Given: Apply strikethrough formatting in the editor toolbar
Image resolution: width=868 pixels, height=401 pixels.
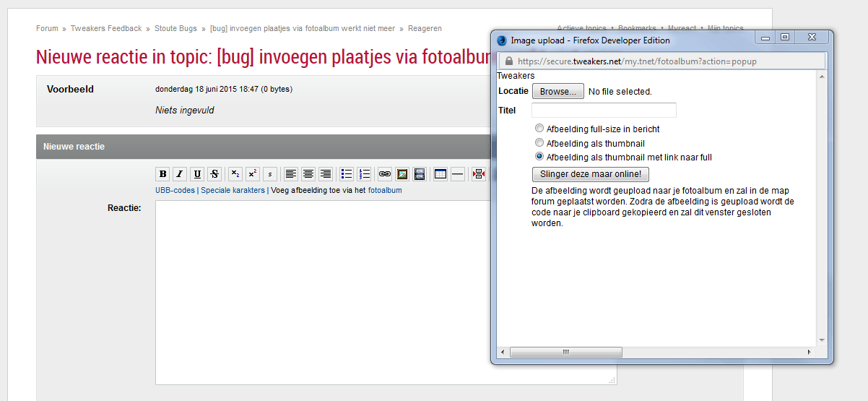Looking at the screenshot, I should (214, 174).
